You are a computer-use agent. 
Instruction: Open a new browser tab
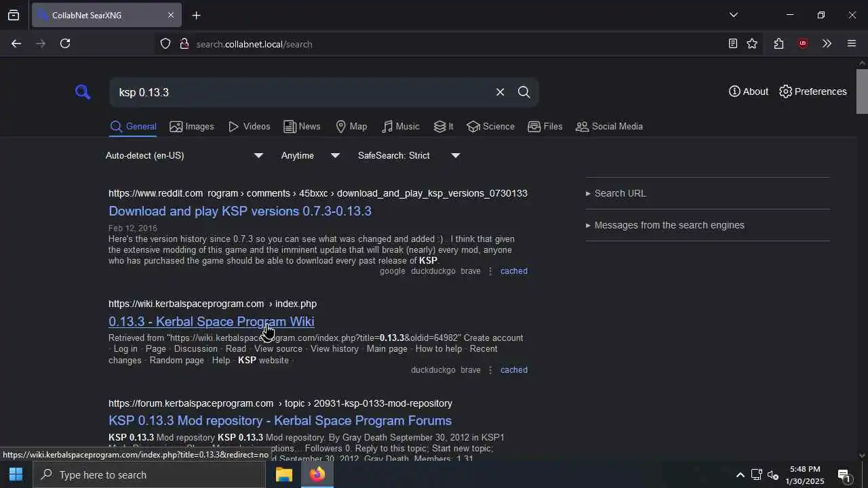pos(196,16)
